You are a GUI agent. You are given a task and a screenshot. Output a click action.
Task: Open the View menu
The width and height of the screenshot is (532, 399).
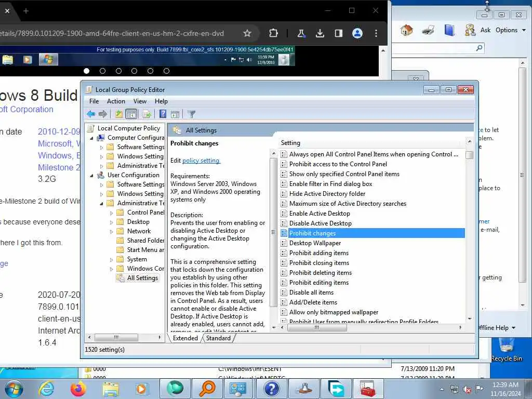140,101
